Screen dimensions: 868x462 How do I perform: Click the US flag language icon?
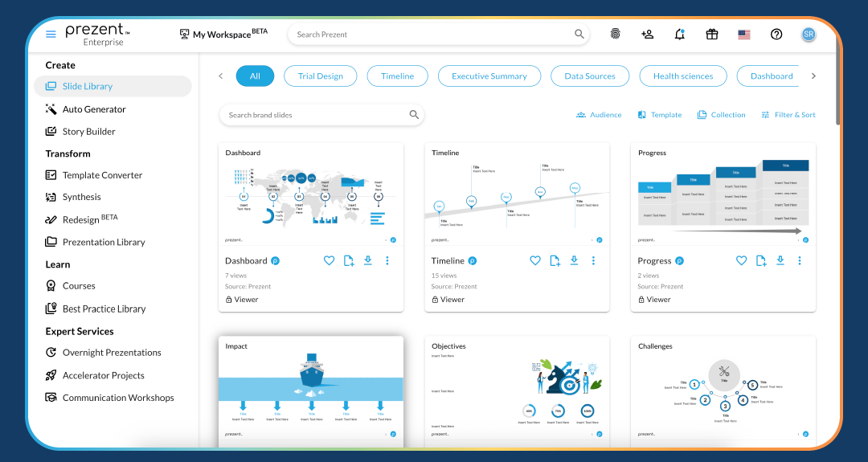(x=744, y=35)
